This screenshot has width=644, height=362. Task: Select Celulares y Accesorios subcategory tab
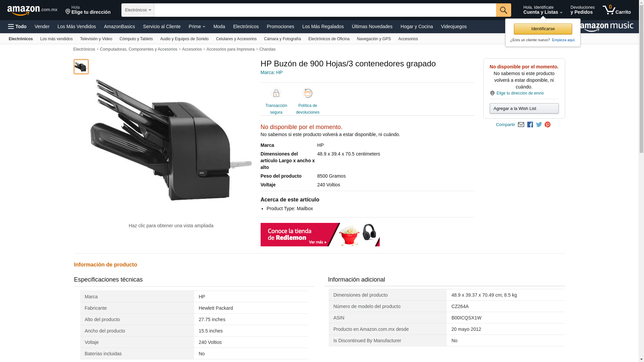[x=236, y=39]
